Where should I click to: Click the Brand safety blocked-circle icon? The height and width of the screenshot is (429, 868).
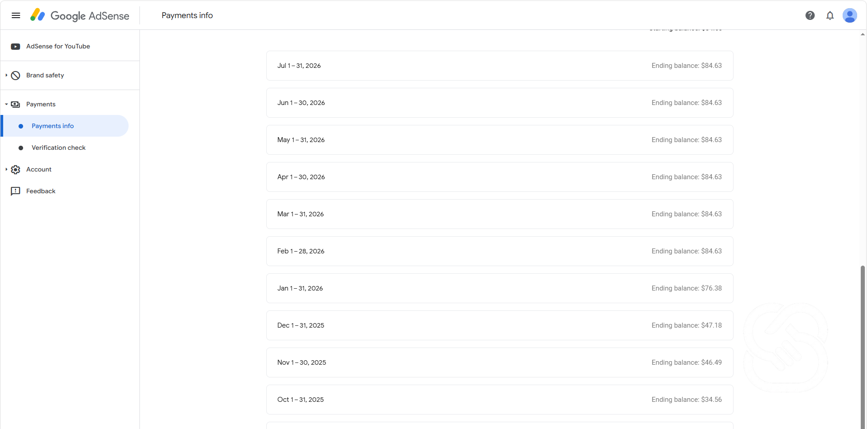click(15, 76)
